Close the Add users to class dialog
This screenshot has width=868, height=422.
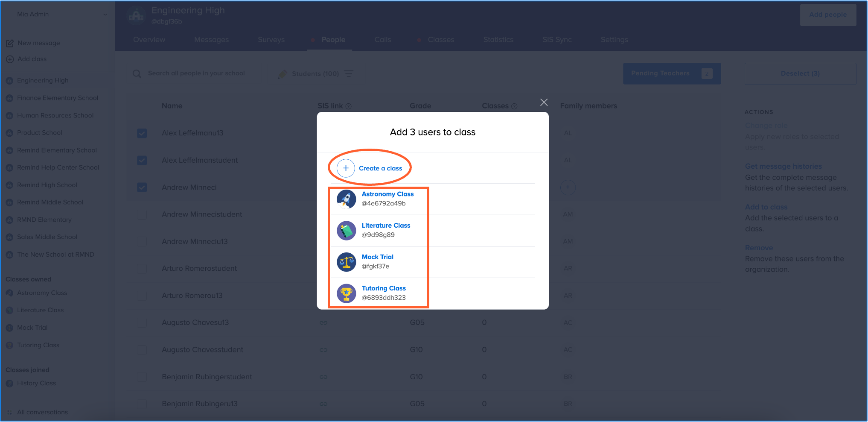(x=544, y=103)
